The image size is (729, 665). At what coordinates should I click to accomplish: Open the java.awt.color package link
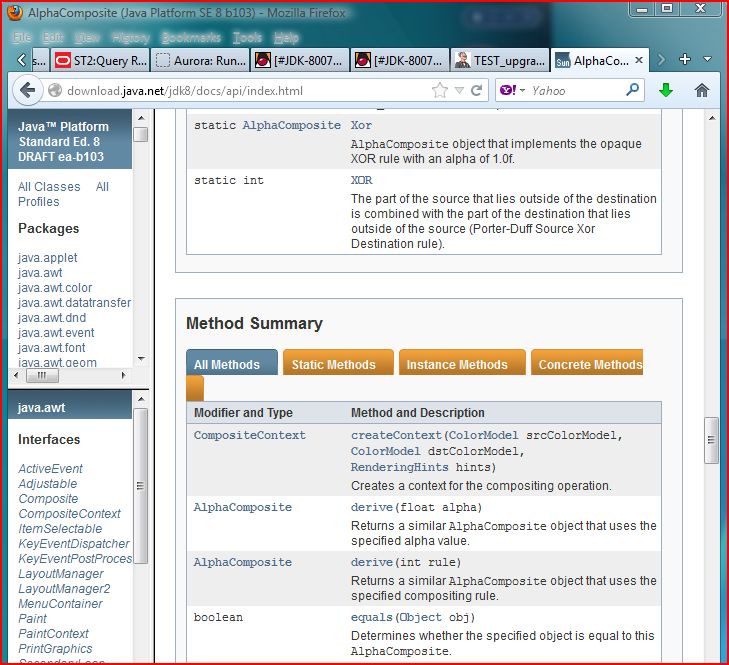click(x=55, y=288)
